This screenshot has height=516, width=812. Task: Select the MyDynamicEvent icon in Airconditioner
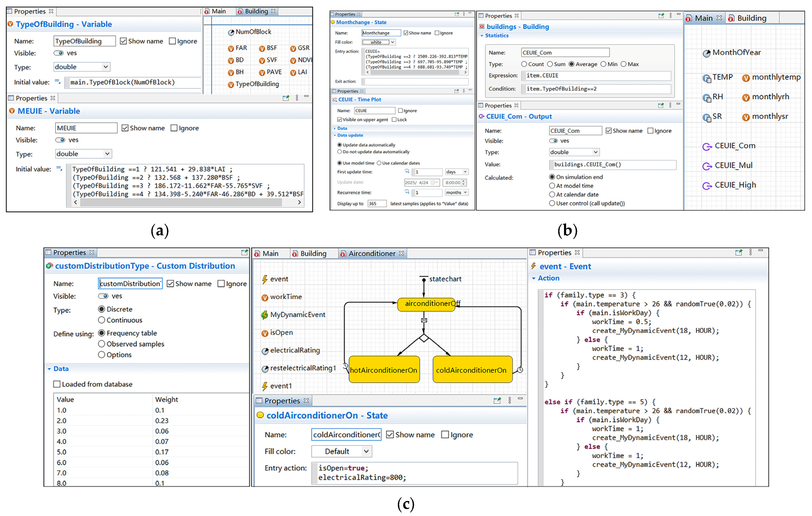(x=265, y=315)
